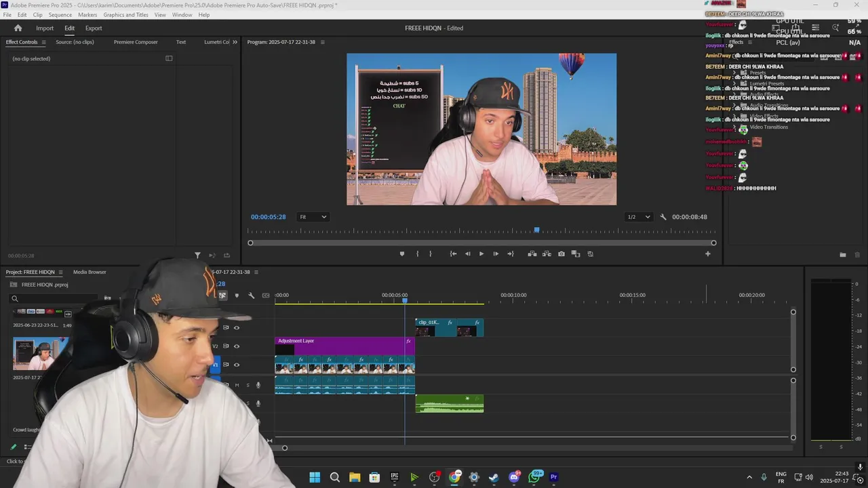
Task: Open Graphics and Titles menu
Action: (x=125, y=15)
